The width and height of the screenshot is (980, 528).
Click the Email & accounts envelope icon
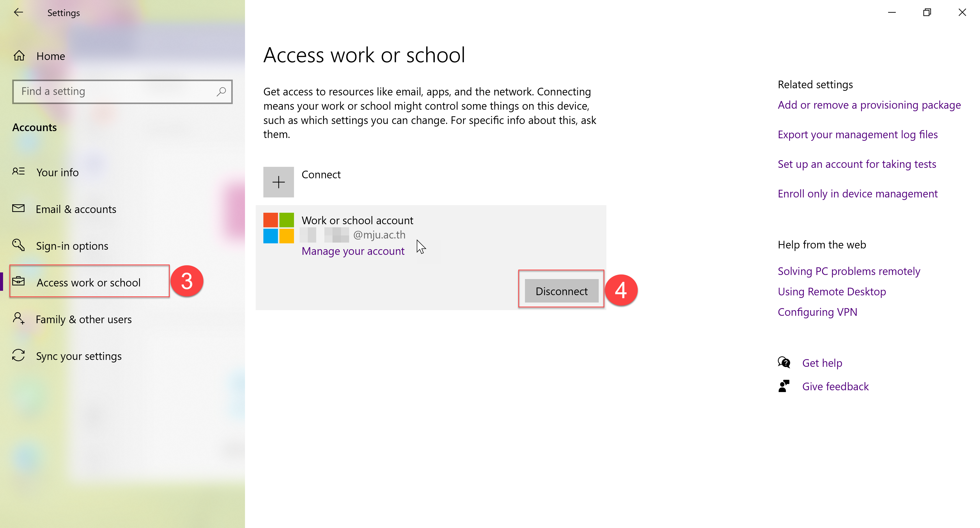(x=18, y=208)
